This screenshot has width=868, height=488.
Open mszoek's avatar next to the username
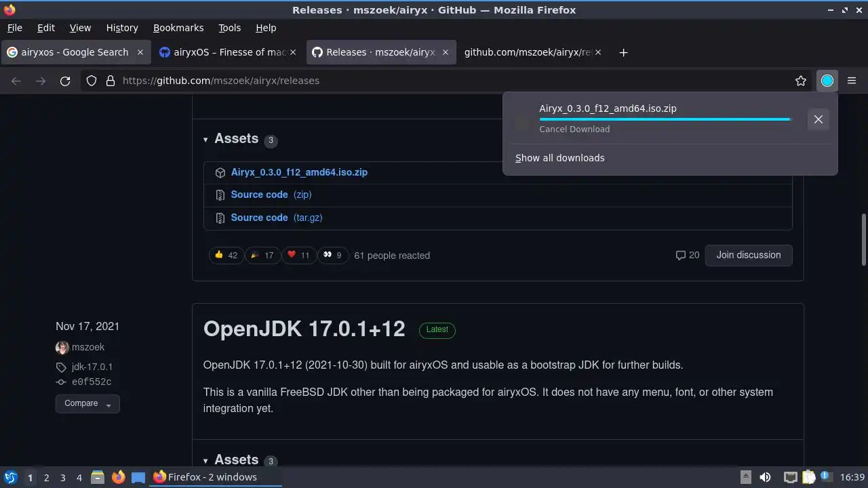(x=62, y=347)
